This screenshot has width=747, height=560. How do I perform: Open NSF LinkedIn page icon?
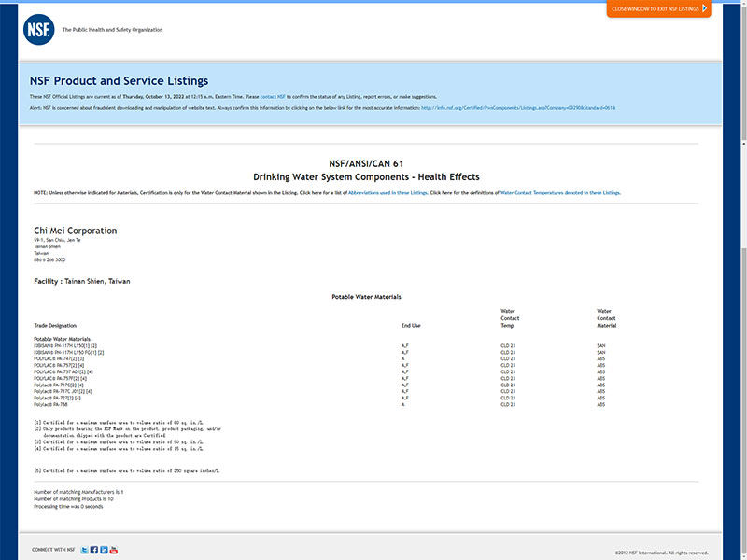[104, 550]
